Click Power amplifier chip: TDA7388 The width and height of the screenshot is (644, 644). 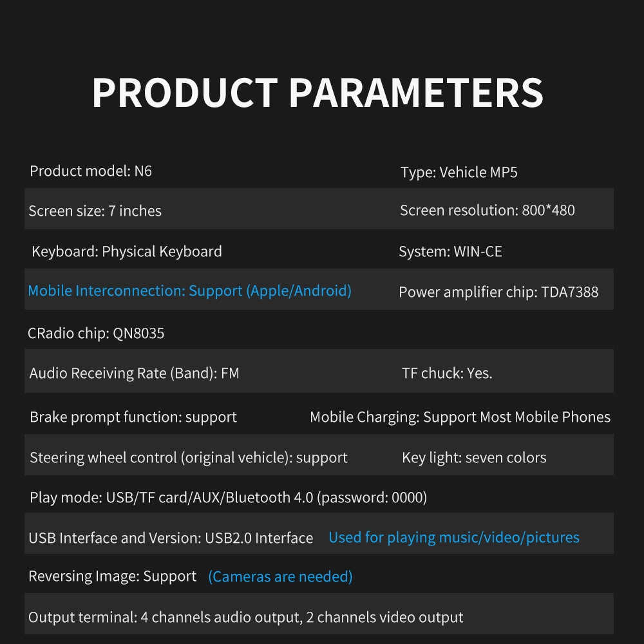click(498, 292)
